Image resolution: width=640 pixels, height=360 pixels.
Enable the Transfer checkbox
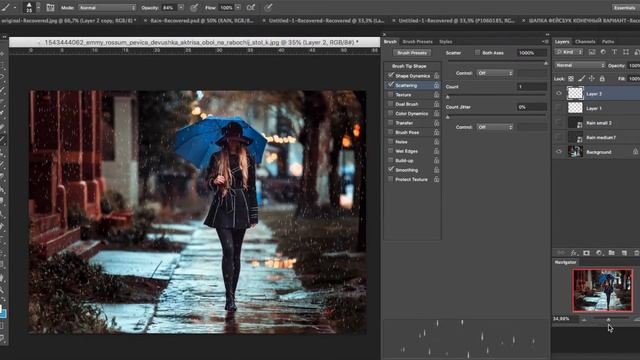[391, 122]
